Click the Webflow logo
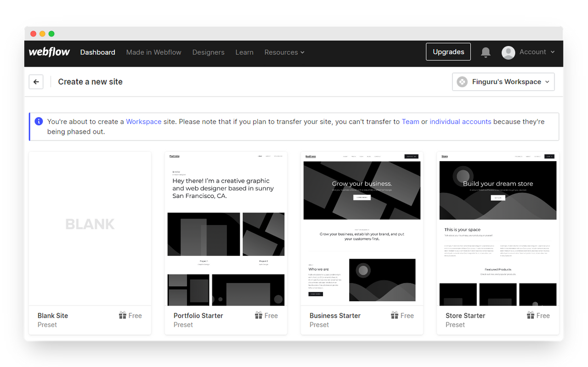 click(49, 52)
